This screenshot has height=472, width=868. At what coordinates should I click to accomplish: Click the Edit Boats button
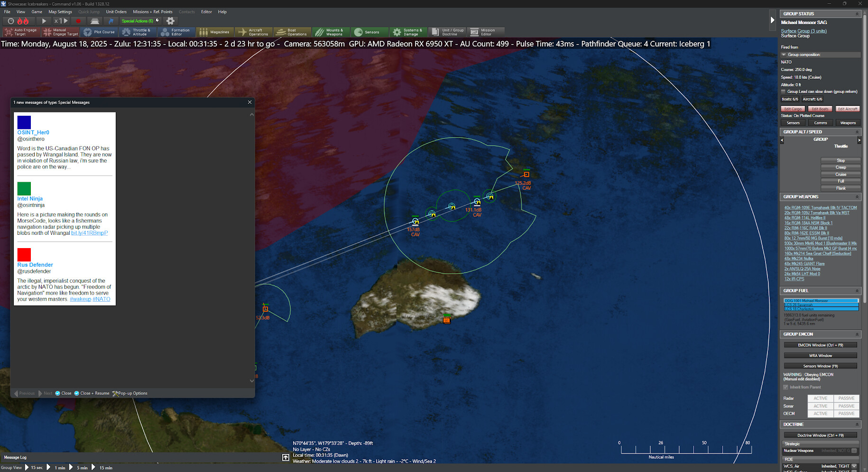pyautogui.click(x=820, y=109)
